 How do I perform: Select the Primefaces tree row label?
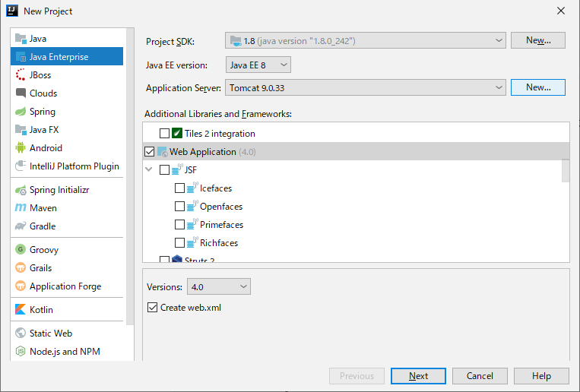click(221, 224)
